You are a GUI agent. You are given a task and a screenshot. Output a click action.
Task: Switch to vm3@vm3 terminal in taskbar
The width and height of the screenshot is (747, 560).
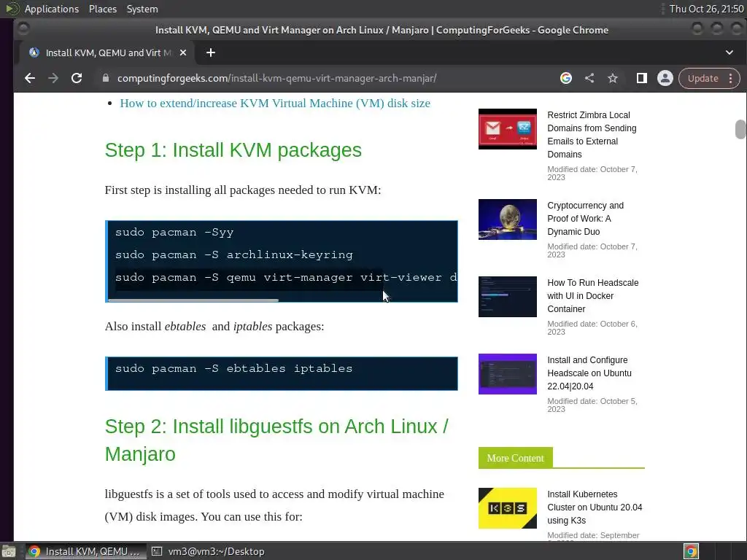click(x=208, y=551)
